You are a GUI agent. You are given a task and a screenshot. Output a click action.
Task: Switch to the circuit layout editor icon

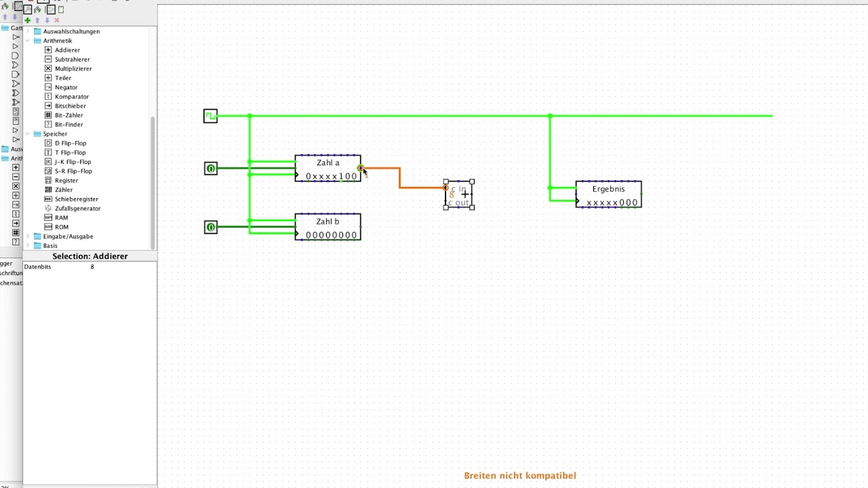point(51,9)
